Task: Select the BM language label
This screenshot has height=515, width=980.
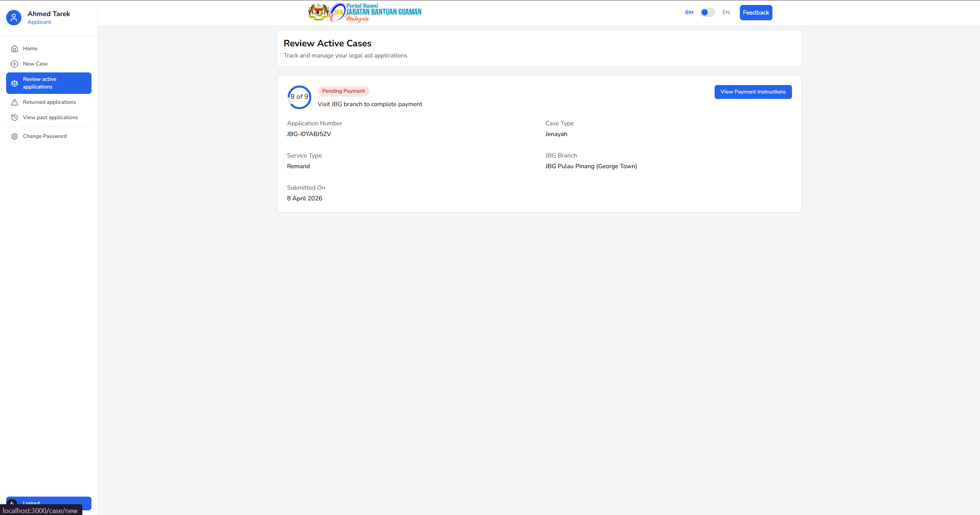Action: 689,13
